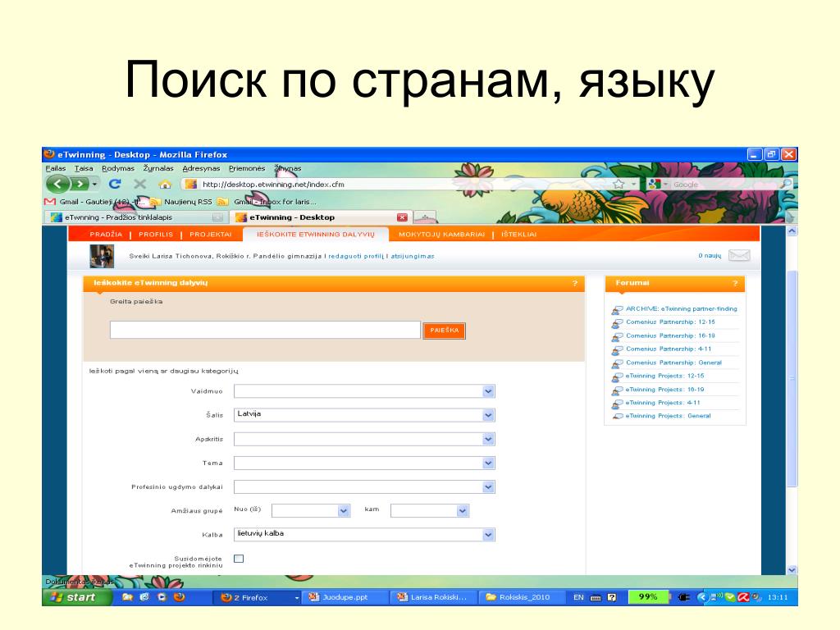
Task: Click the EN language indicator
Action: (578, 597)
